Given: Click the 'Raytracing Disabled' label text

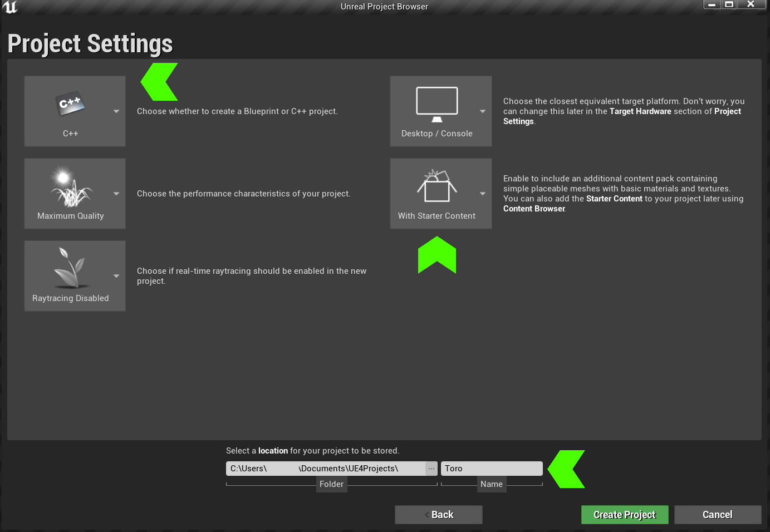Looking at the screenshot, I should 71,298.
